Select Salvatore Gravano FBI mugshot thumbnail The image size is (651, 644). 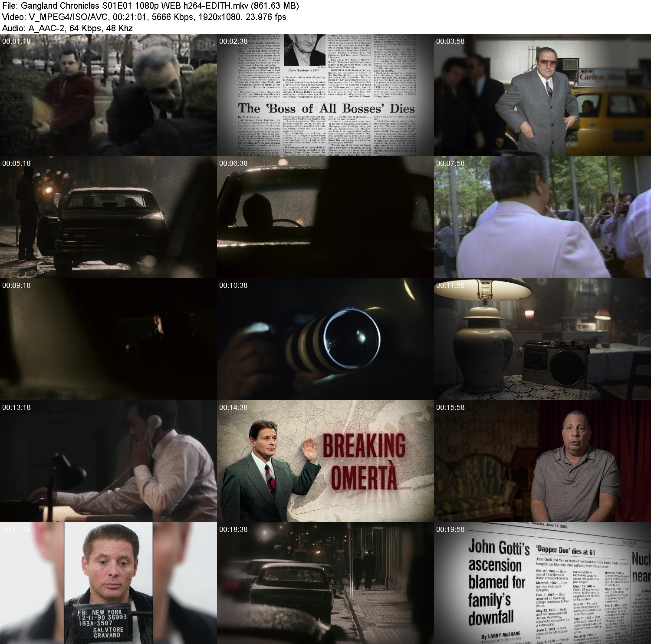coord(108,583)
